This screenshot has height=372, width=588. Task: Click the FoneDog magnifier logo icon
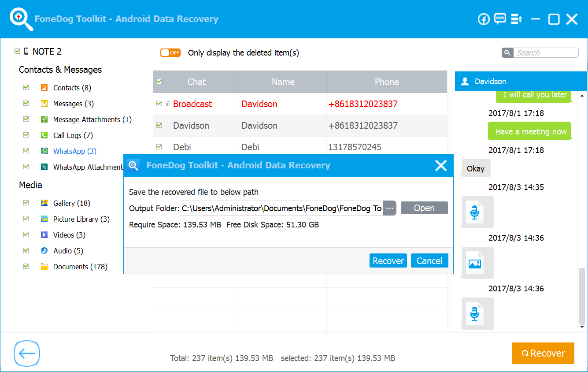pos(21,19)
